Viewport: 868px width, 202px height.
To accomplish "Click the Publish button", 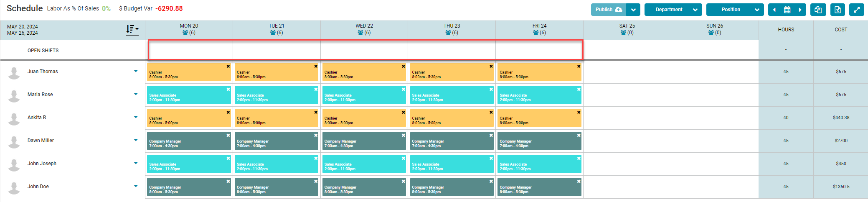I will [608, 10].
